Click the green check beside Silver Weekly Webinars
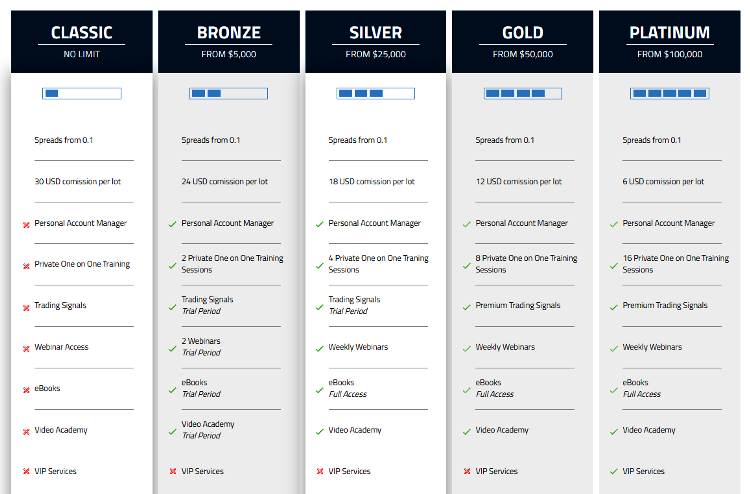The height and width of the screenshot is (494, 750). pos(320,349)
